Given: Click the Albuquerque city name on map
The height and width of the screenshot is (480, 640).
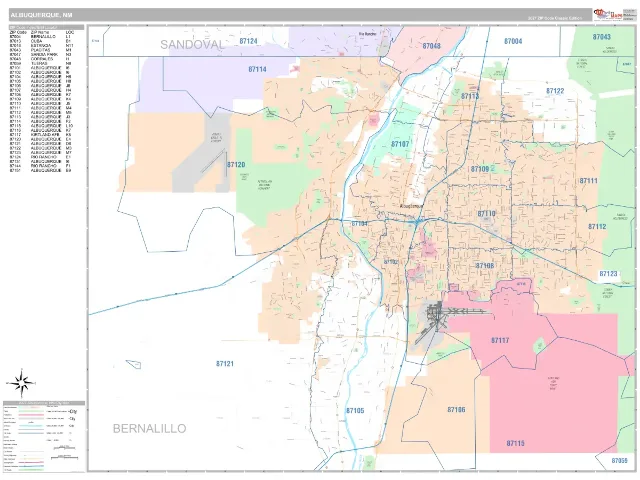Looking at the screenshot, I should pyautogui.click(x=411, y=207).
